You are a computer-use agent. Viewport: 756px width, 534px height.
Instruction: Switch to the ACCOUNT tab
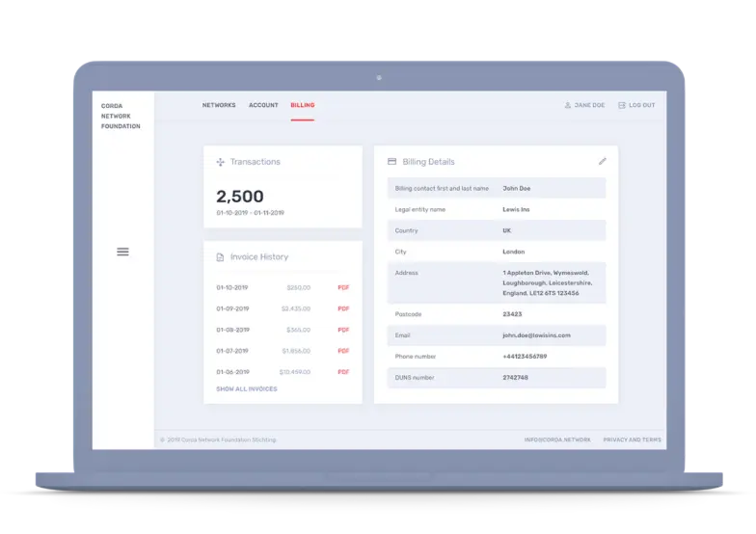coord(263,105)
